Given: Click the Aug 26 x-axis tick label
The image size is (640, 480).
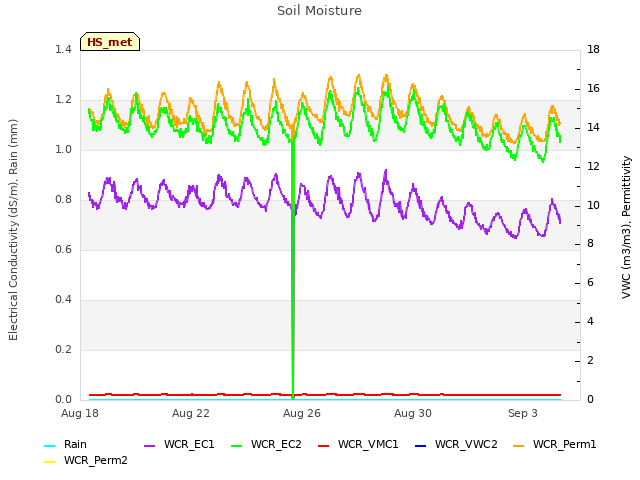Looking at the screenshot, I should [302, 413].
